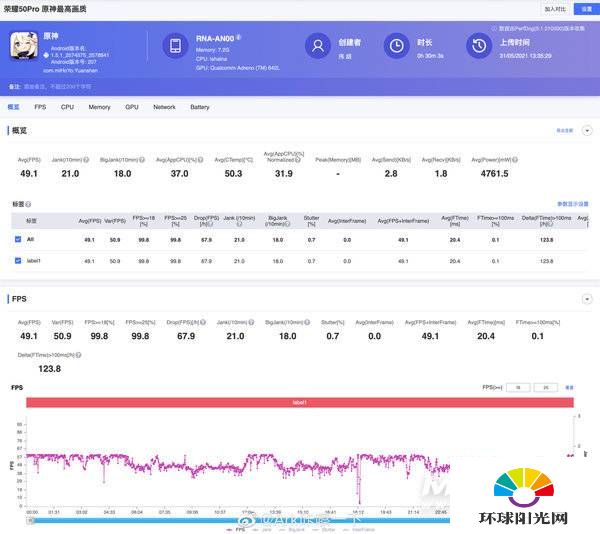
Task: Switch to the Memory tab
Action: [x=99, y=107]
